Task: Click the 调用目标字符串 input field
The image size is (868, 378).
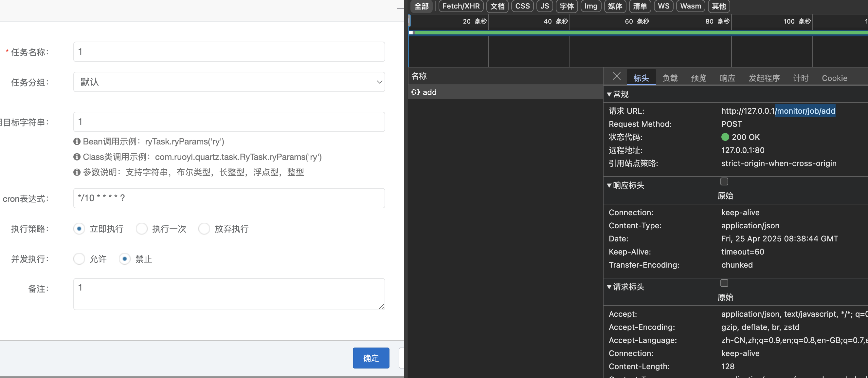Action: click(x=229, y=122)
